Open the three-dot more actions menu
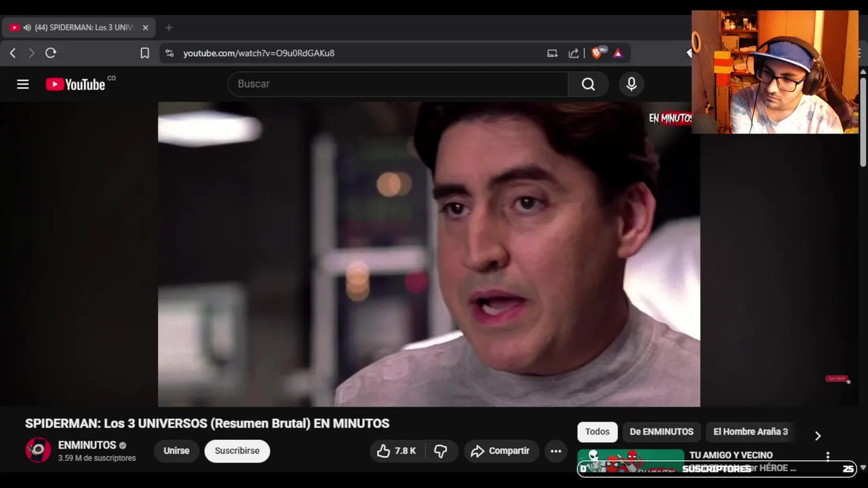This screenshot has width=868, height=488. pos(556,451)
